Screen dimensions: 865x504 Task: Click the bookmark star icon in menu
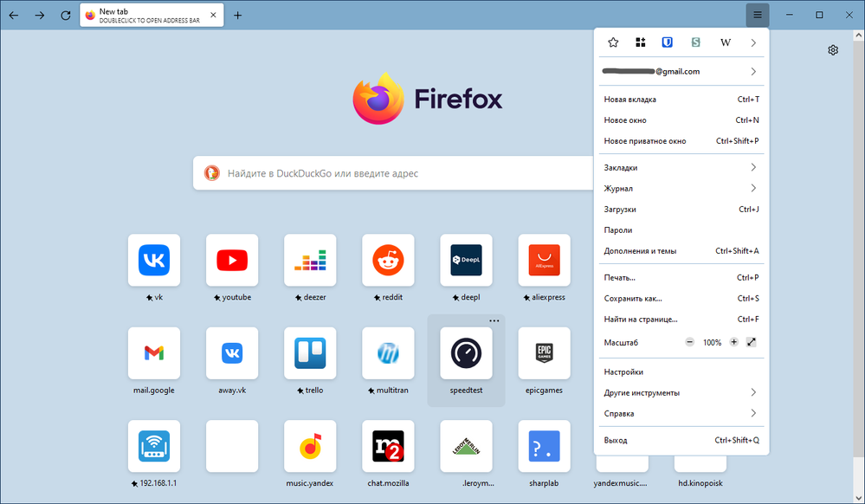point(613,42)
